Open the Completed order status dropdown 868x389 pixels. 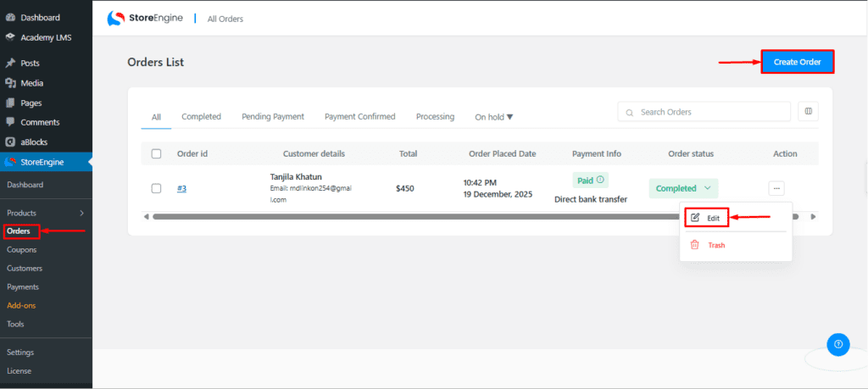point(683,188)
